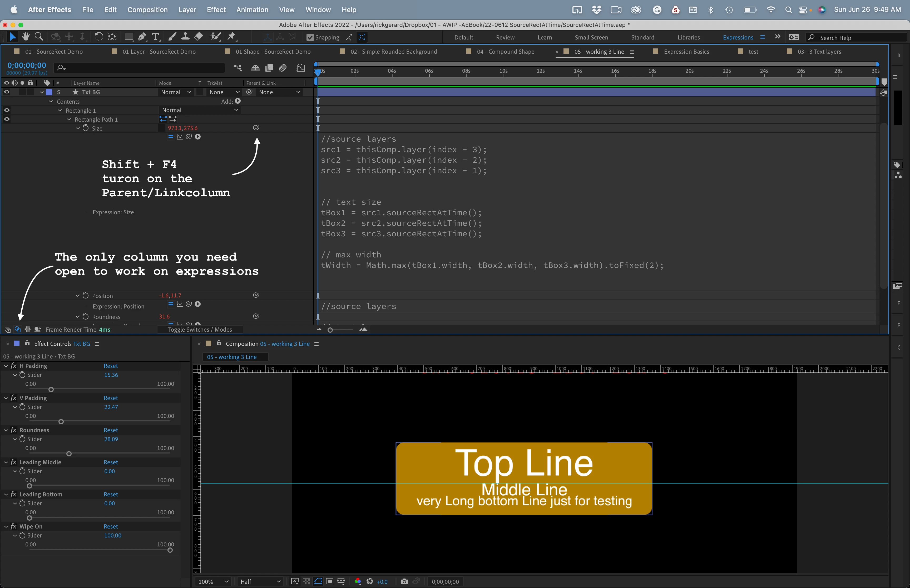
Task: Open the Half resolution dropdown
Action: click(260, 581)
